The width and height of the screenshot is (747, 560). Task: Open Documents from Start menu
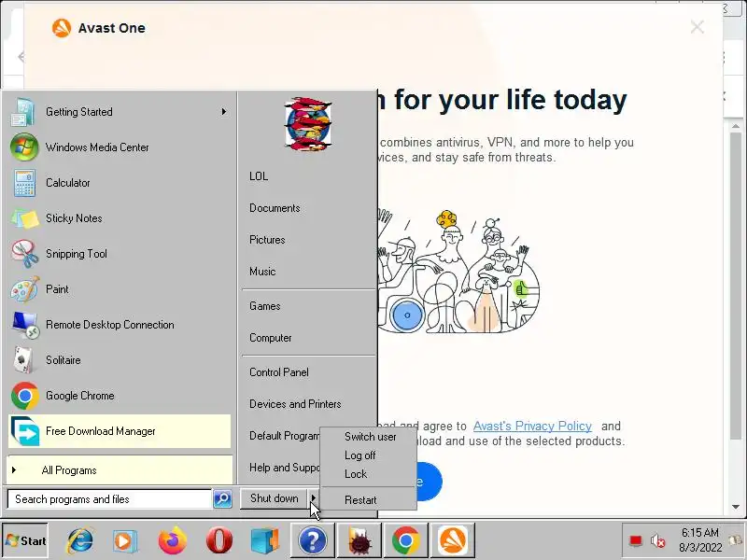[x=275, y=208]
